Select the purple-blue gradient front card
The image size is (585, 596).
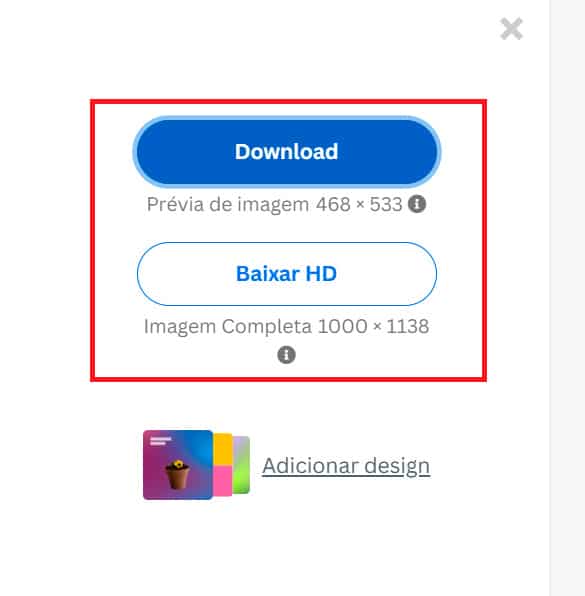(178, 464)
